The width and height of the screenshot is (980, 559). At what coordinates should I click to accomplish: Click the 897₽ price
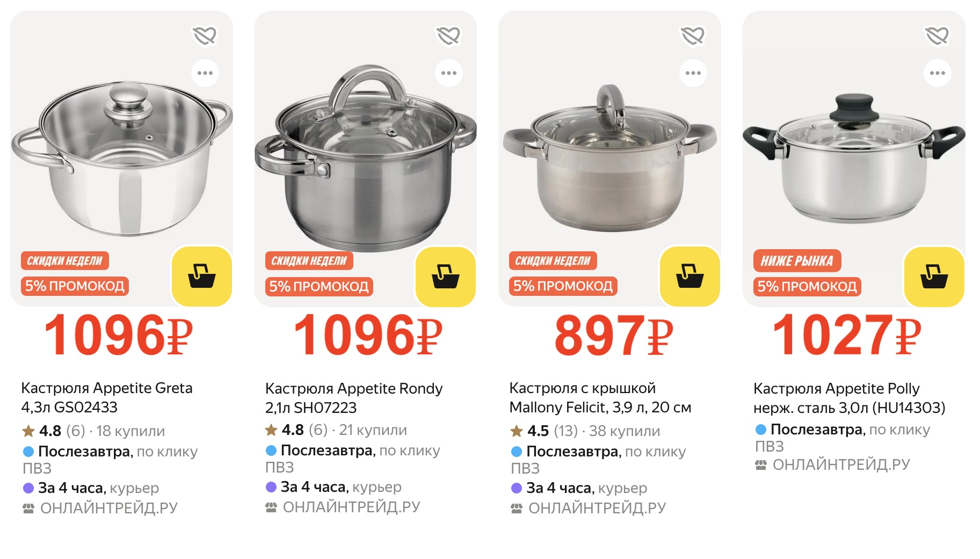click(x=613, y=336)
